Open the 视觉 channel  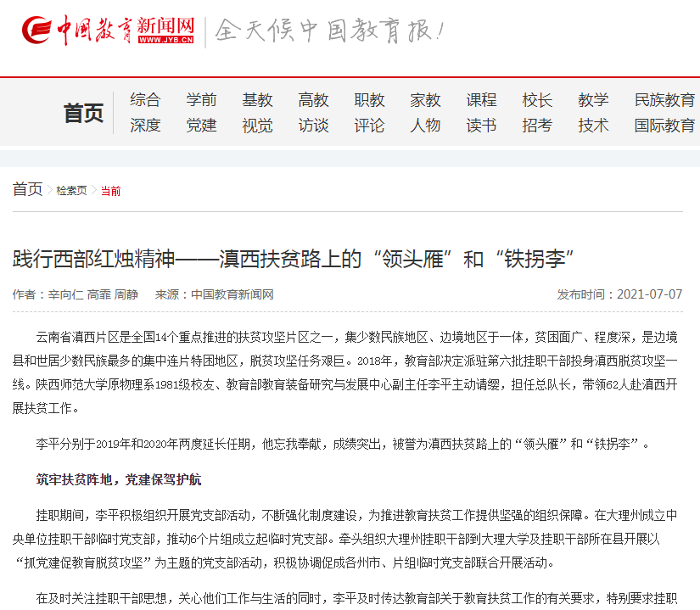[x=257, y=124]
